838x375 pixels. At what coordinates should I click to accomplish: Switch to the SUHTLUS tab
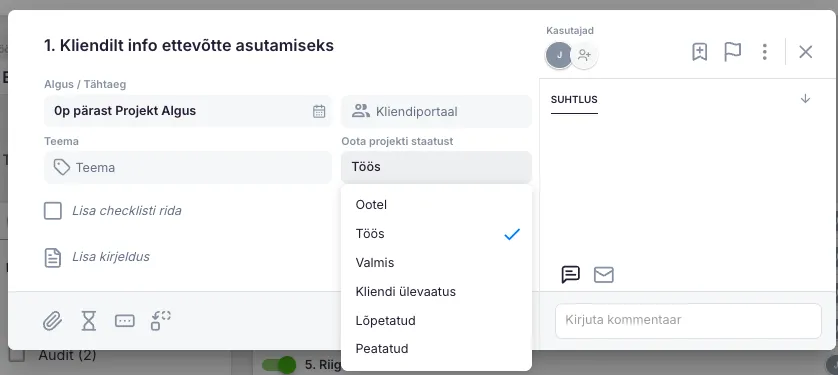(574, 100)
